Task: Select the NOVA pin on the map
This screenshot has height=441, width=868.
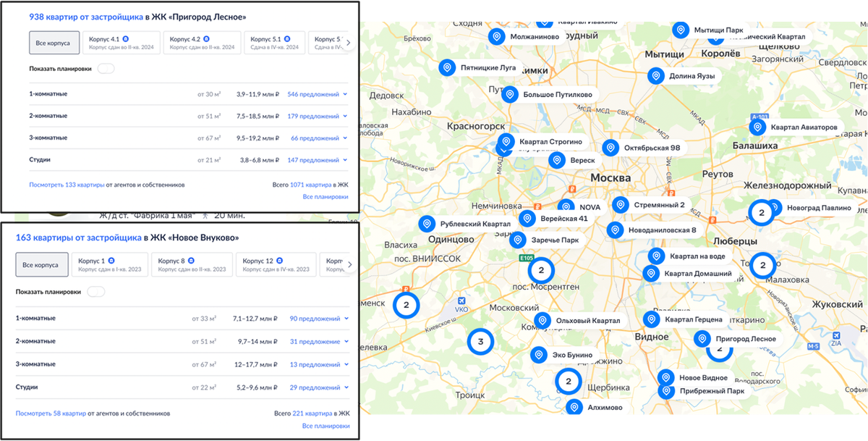Action: [x=566, y=207]
